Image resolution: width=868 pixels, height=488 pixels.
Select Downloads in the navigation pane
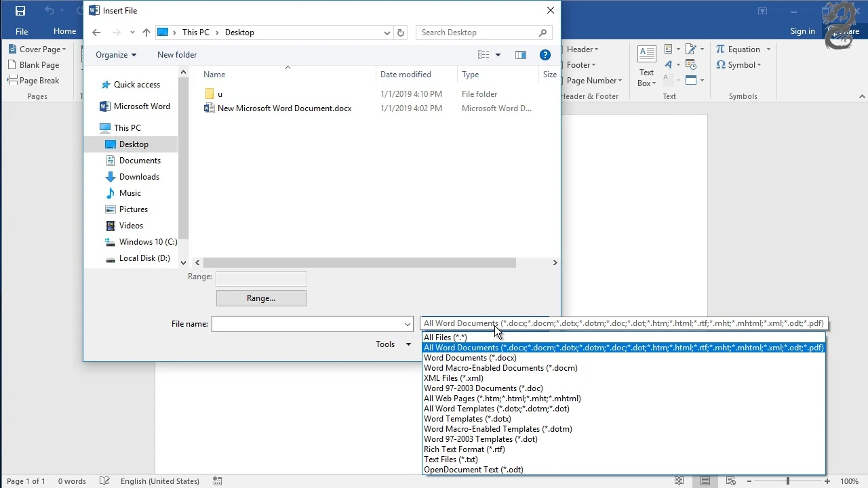click(132, 177)
